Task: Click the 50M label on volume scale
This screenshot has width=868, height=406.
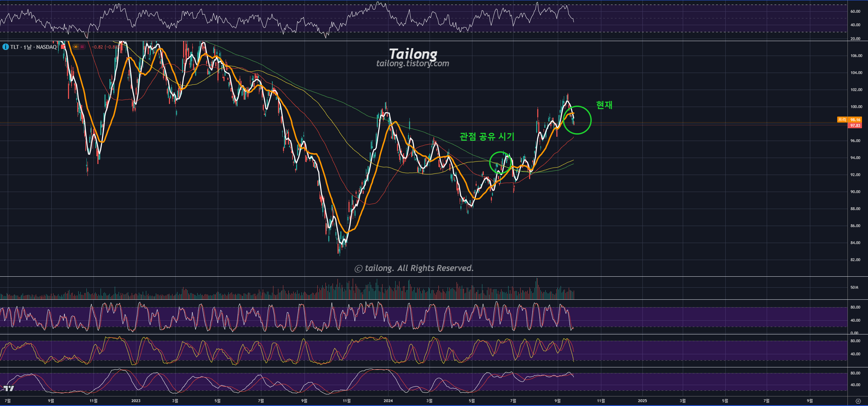Action: [x=854, y=287]
